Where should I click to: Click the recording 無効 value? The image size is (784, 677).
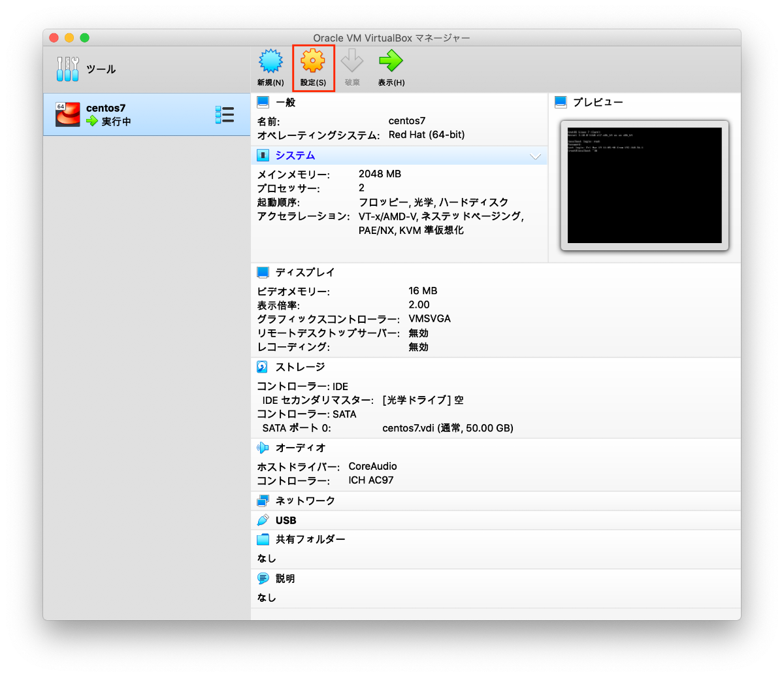(x=418, y=347)
